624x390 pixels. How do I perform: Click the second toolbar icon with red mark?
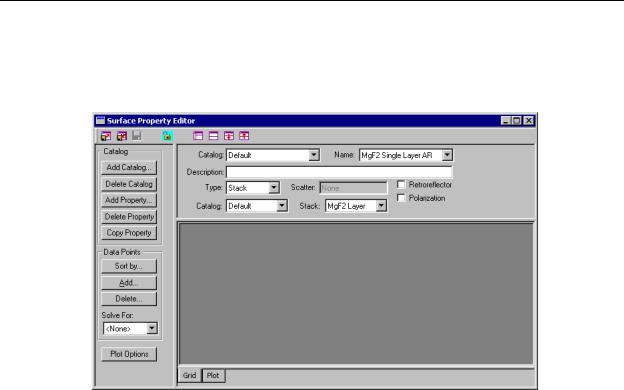122,136
